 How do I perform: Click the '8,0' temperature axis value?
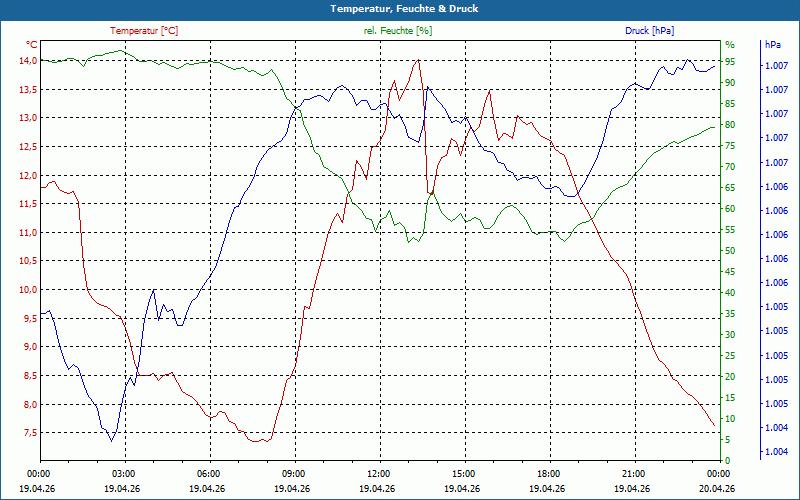(x=31, y=405)
